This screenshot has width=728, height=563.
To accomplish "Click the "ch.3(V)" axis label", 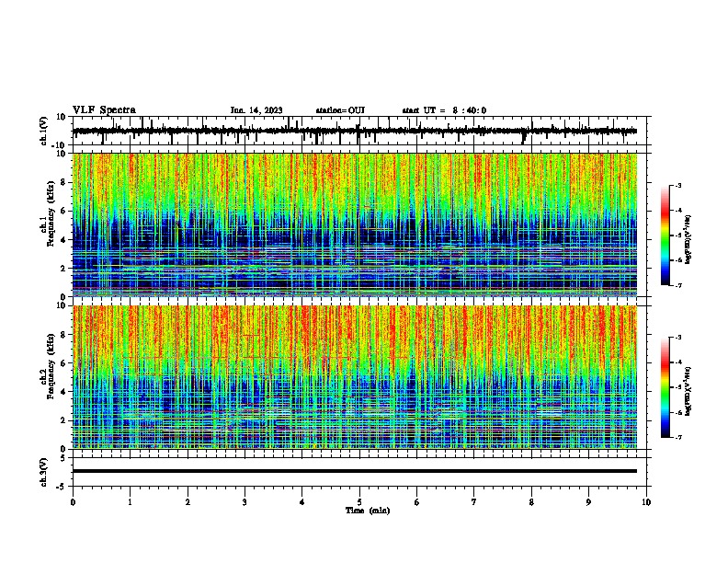I will pyautogui.click(x=44, y=472).
